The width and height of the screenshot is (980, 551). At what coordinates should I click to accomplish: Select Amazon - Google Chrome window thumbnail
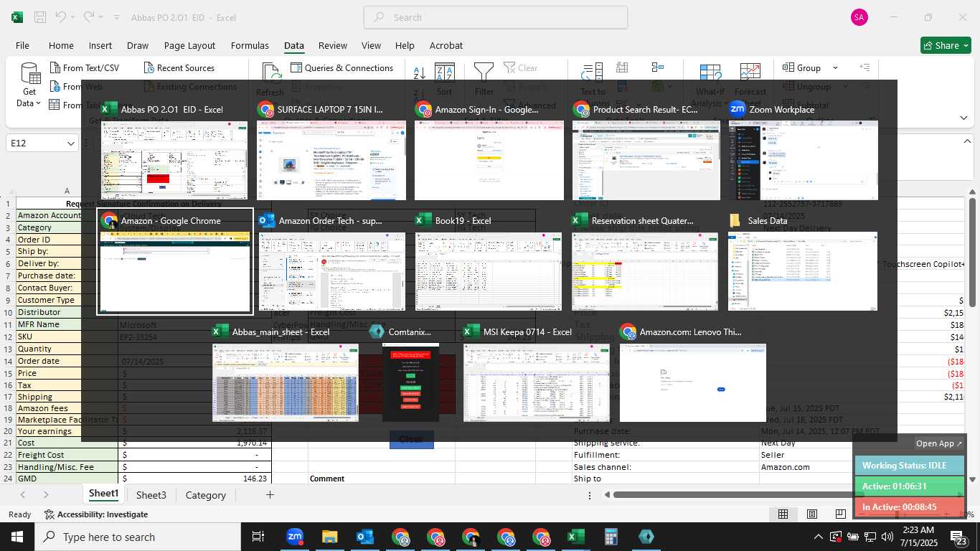point(175,262)
